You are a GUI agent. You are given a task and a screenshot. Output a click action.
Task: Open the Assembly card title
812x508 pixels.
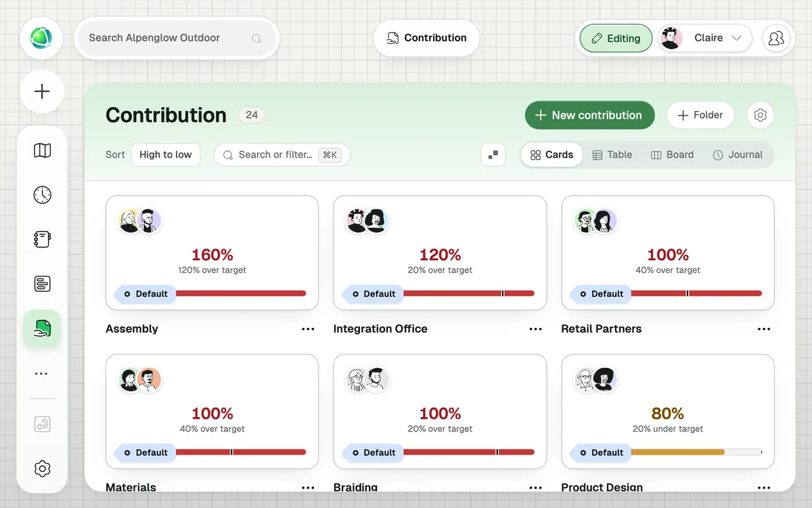132,329
